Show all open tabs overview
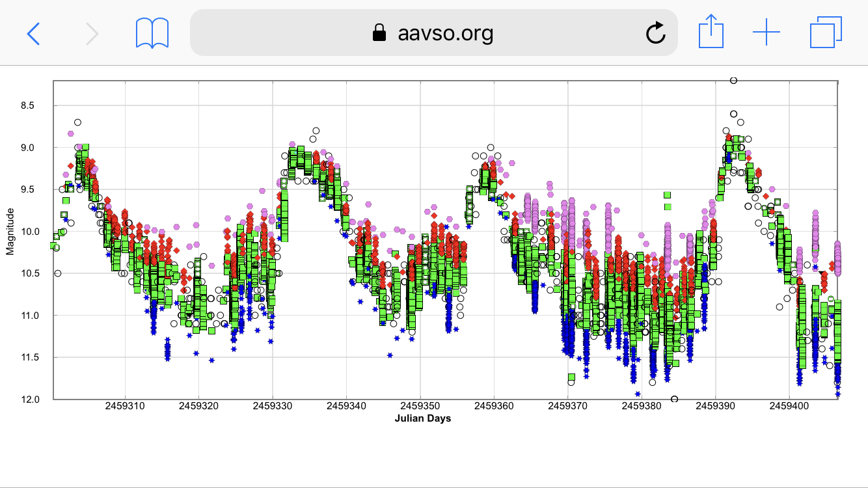The image size is (868, 488). [x=826, y=33]
